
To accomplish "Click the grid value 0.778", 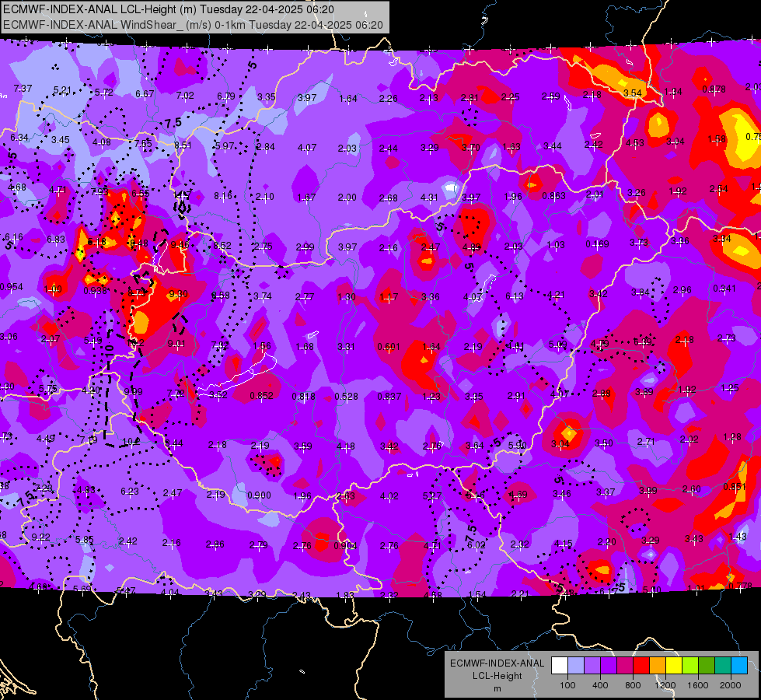I will (740, 586).
